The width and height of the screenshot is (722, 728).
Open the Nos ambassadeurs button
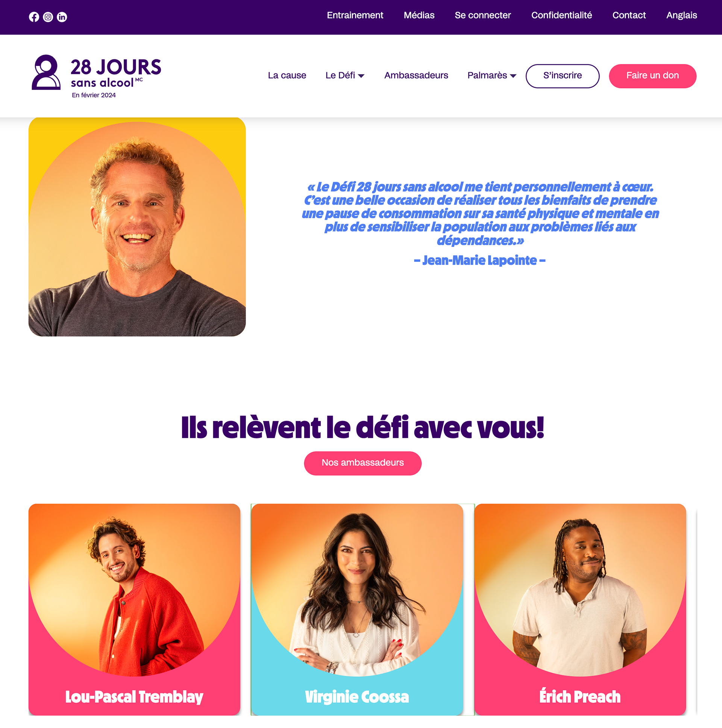[x=363, y=463]
